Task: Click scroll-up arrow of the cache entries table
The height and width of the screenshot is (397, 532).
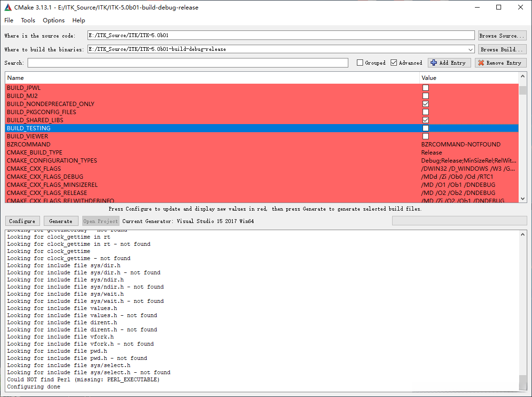Action: [x=522, y=76]
